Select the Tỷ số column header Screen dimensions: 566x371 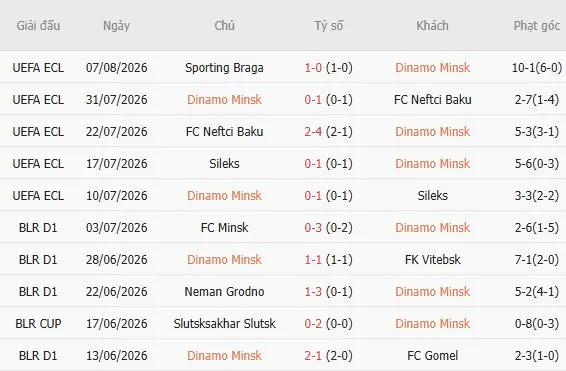328,26
